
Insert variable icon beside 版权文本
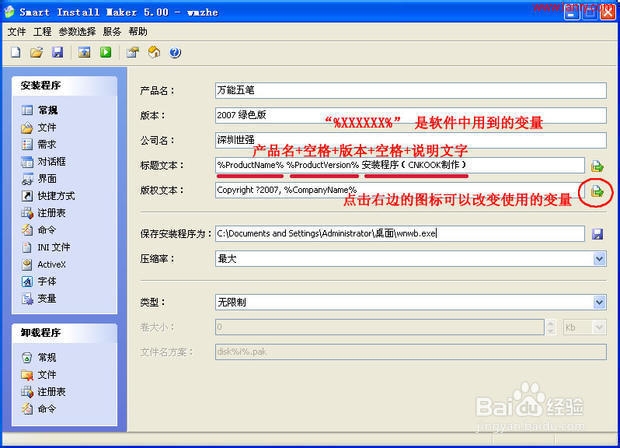coord(597,192)
